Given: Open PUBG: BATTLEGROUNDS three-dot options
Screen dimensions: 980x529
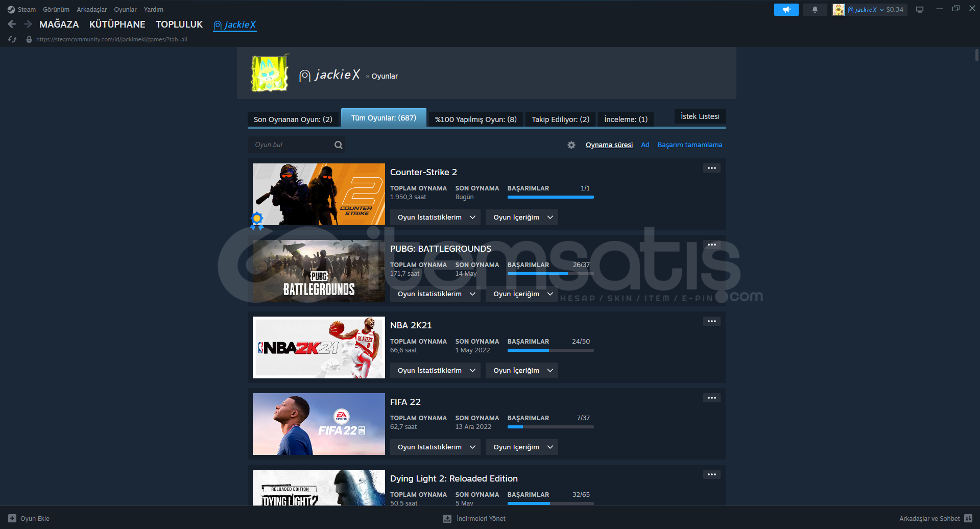Looking at the screenshot, I should pyautogui.click(x=712, y=245).
